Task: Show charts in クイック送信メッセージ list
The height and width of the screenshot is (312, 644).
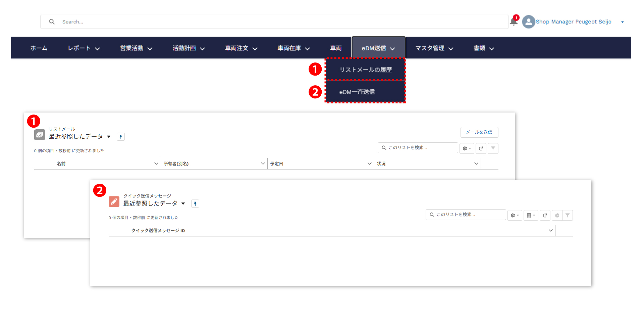Action: click(557, 215)
